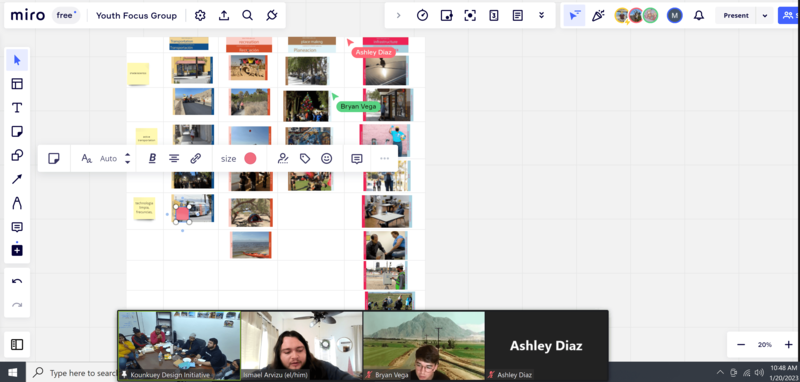Open the Templates tool in left toolbar
Screen dimensions: 800x382
[x=17, y=84]
